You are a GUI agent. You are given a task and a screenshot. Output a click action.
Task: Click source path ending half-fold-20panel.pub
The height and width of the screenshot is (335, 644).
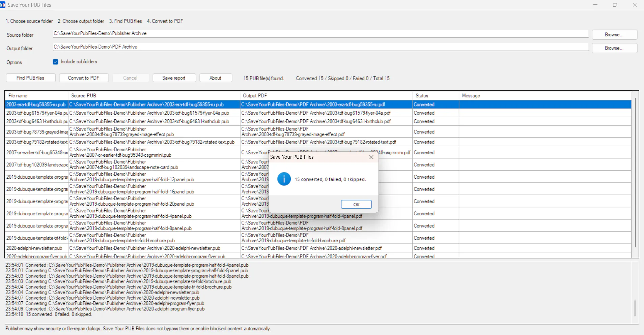[154, 201]
